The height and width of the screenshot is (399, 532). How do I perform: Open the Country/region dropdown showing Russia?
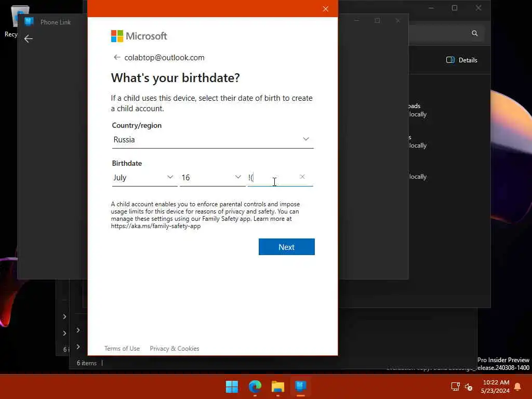point(212,140)
